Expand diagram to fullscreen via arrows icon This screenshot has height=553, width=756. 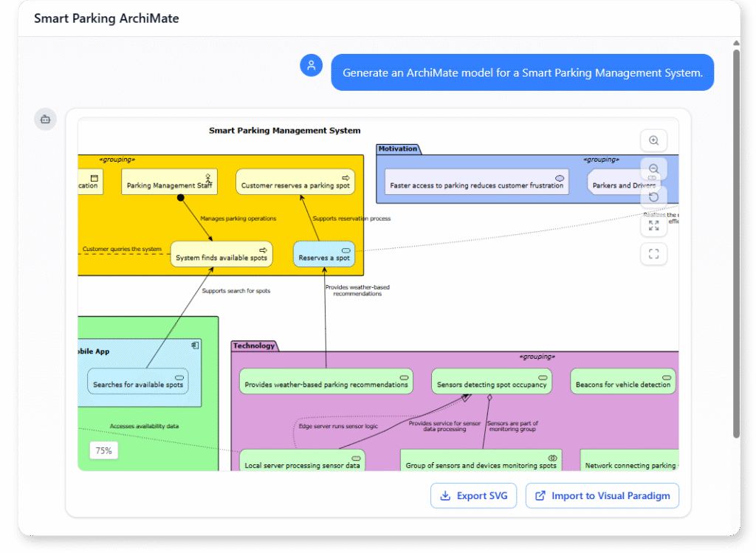point(653,225)
